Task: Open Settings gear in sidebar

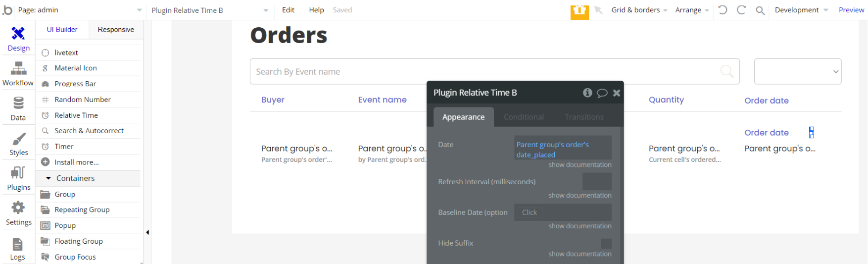Action: tap(18, 213)
